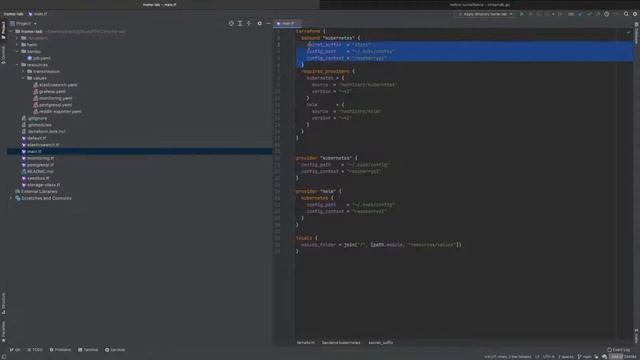Open Project panel gear options
The image size is (640, 360).
(x=260, y=23)
